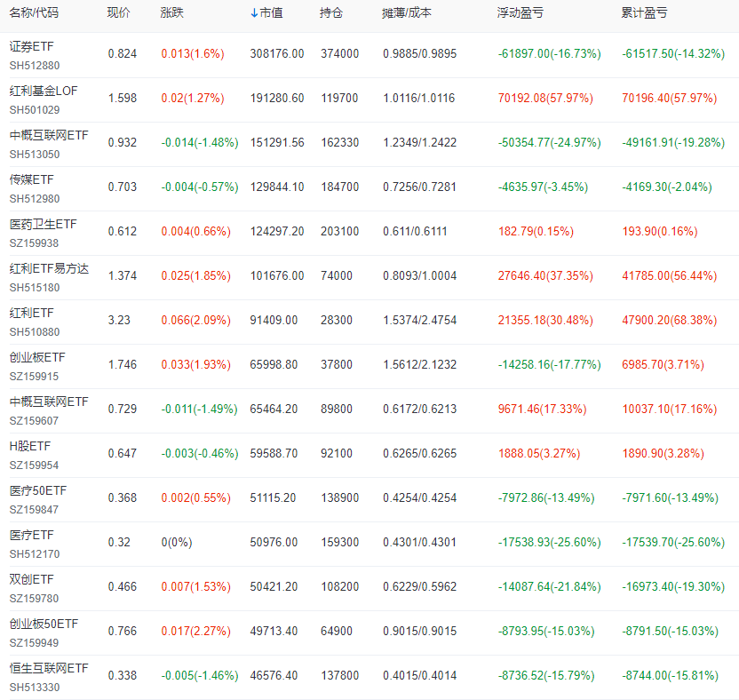Viewport: 739px width, 700px height.
Task: Click the 现价 column header
Action: tap(119, 12)
